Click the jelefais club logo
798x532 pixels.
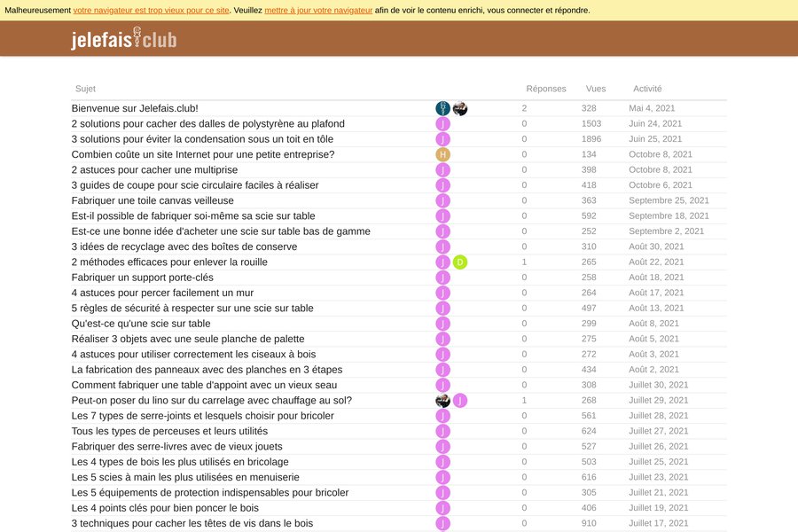pyautogui.click(x=123, y=39)
